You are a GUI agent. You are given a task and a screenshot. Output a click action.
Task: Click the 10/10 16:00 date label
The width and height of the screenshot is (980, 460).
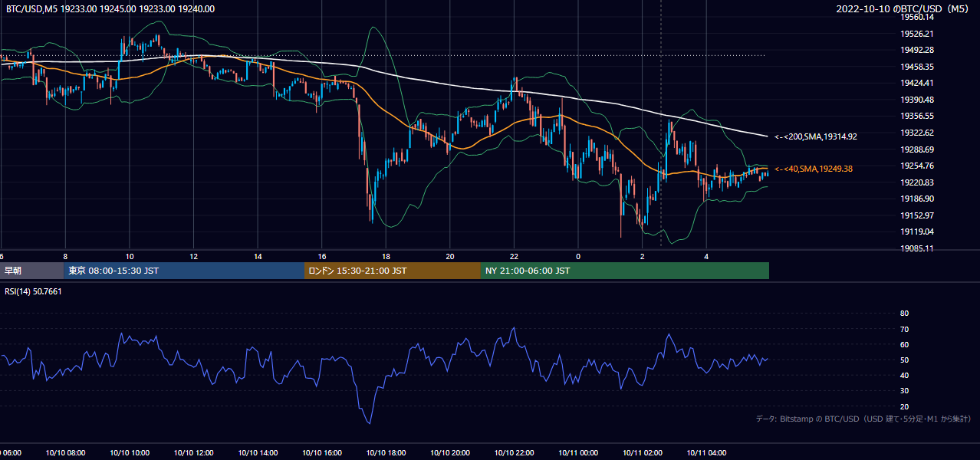[x=322, y=452]
